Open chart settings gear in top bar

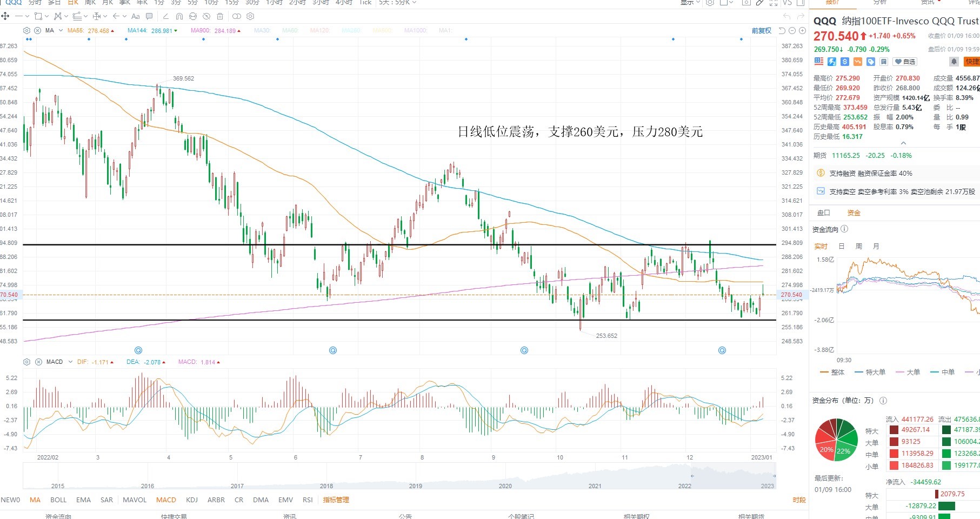tap(710, 2)
